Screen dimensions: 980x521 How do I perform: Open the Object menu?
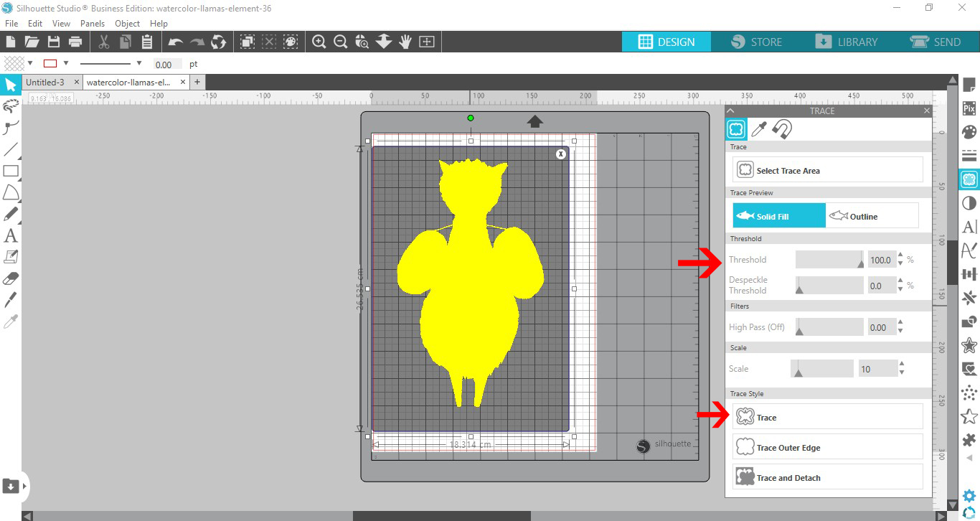click(x=127, y=23)
